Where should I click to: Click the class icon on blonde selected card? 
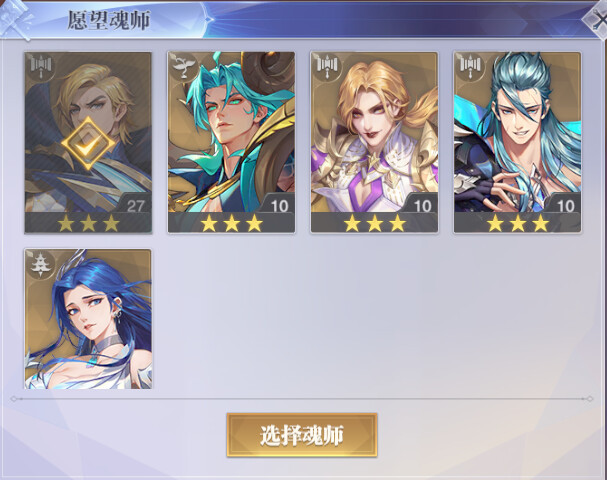tap(41, 67)
